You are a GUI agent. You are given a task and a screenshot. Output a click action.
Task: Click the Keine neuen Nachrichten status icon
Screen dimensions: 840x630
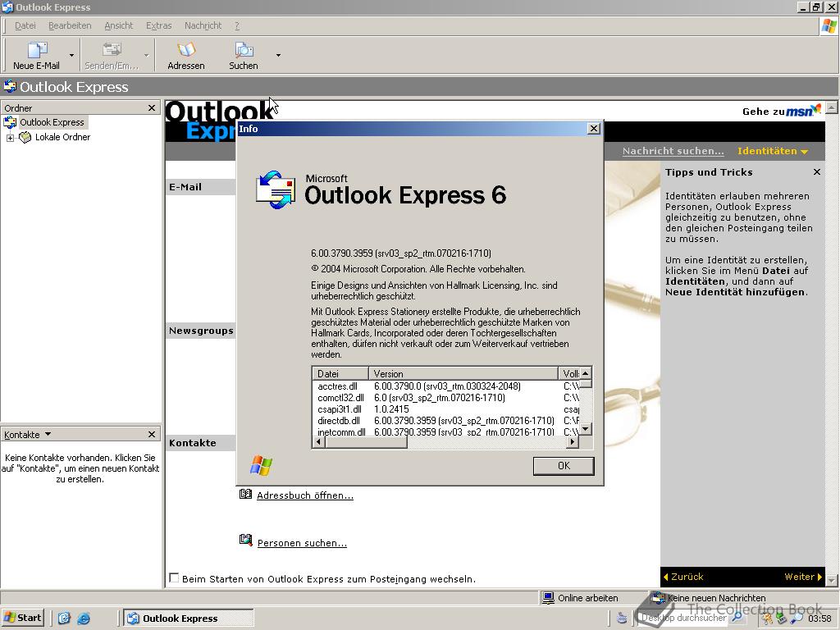tap(658, 598)
